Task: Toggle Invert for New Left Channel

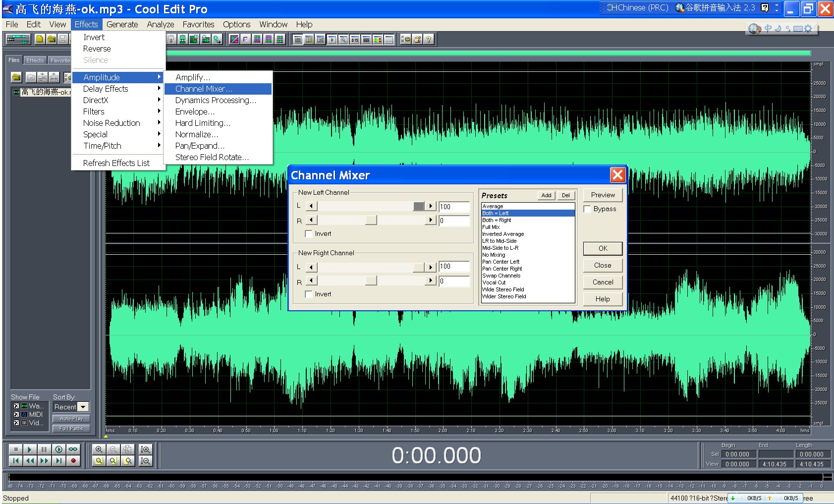Action: click(308, 234)
